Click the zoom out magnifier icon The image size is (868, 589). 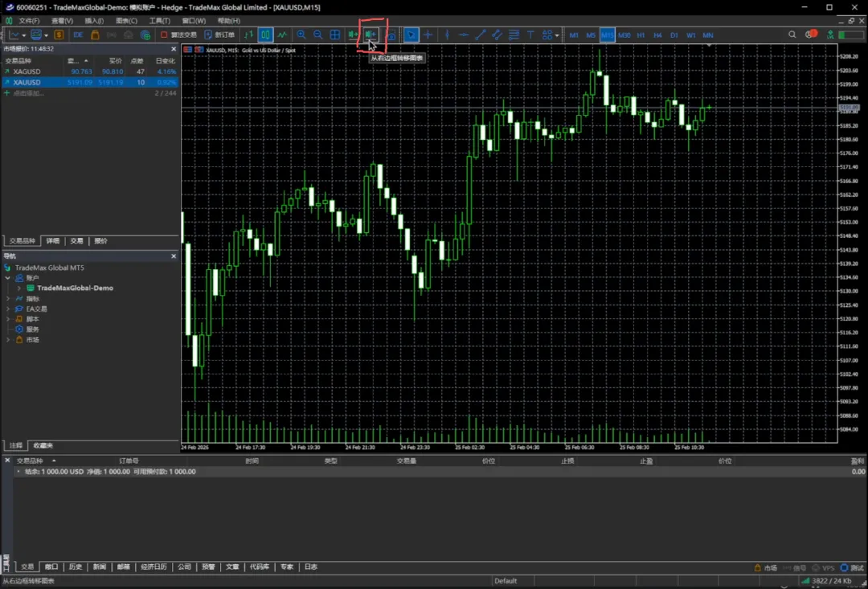(318, 35)
